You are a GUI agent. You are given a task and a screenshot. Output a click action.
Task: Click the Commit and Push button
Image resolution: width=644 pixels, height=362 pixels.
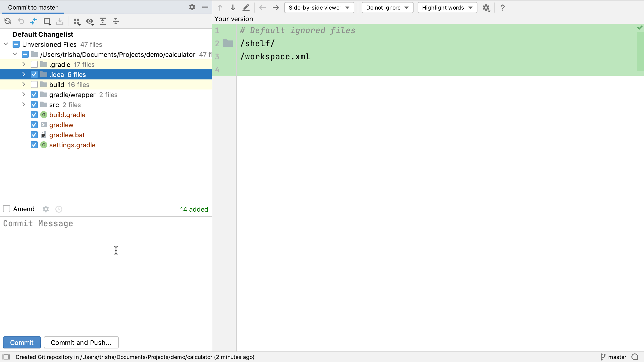[81, 342]
